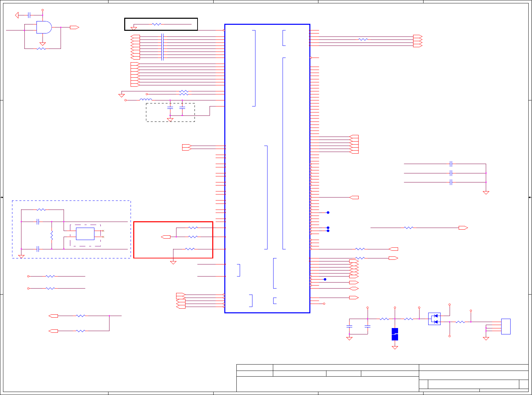This screenshot has width=532, height=395.
Task: Select the dual-diode package symbol
Action: [434, 319]
